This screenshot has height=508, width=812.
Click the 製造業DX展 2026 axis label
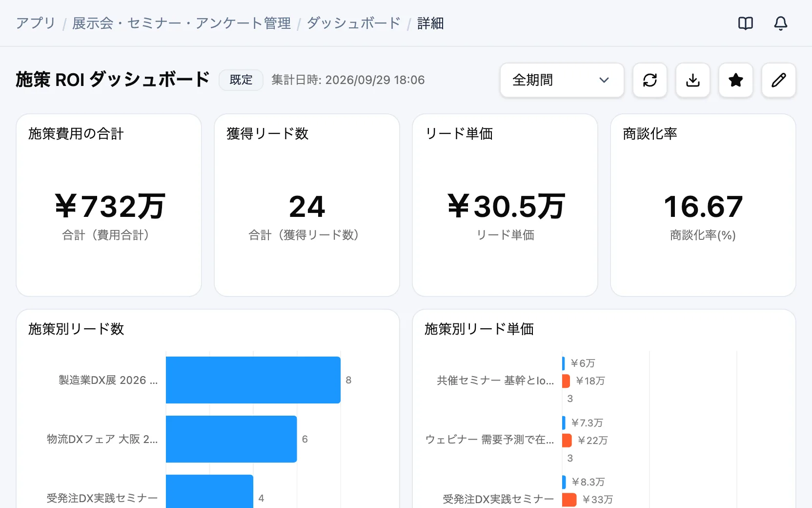tap(108, 380)
